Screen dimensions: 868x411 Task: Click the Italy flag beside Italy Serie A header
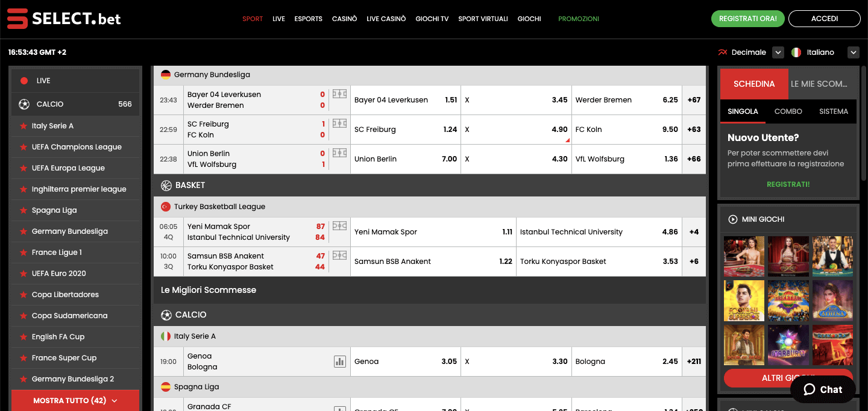pyautogui.click(x=165, y=336)
